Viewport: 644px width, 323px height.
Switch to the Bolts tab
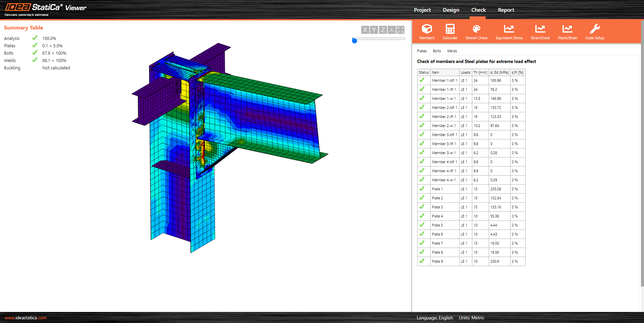[437, 51]
